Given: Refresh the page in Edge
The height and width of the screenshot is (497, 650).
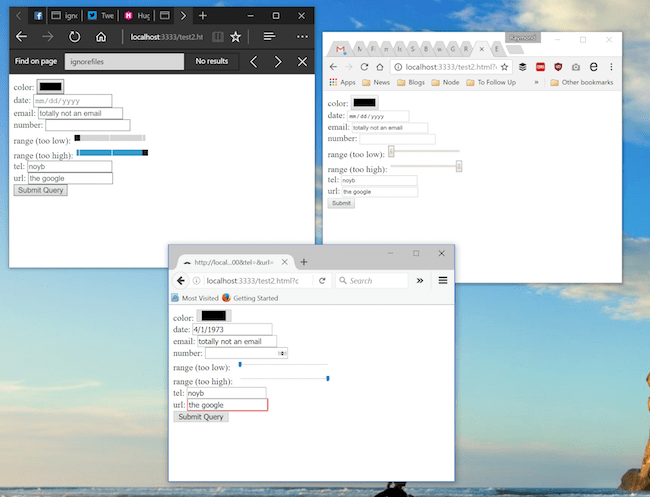Looking at the screenshot, I should point(75,37).
